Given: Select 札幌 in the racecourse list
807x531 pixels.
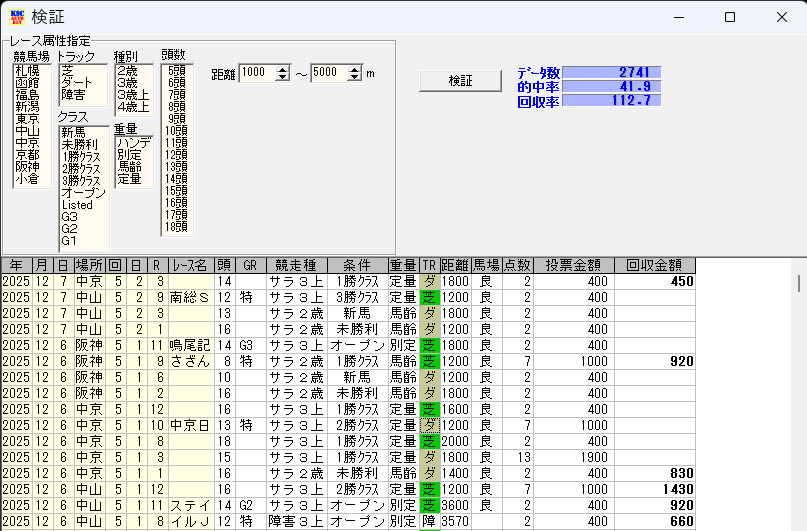Looking at the screenshot, I should tap(29, 71).
